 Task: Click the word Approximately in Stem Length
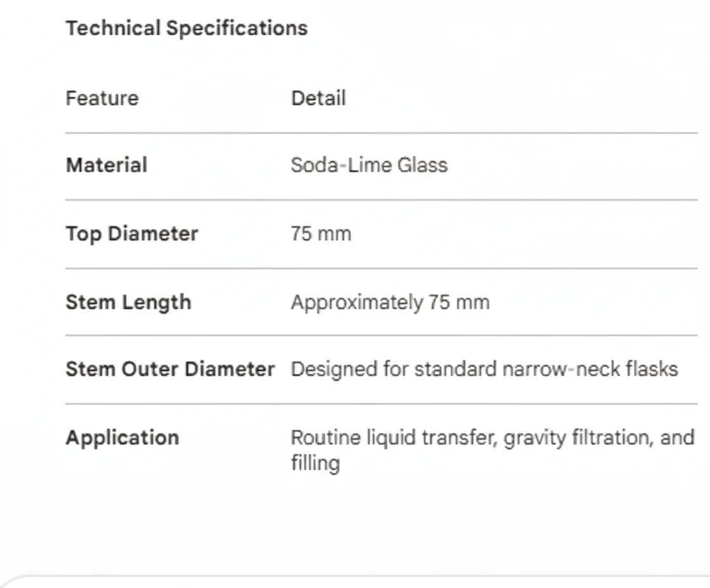356,302
